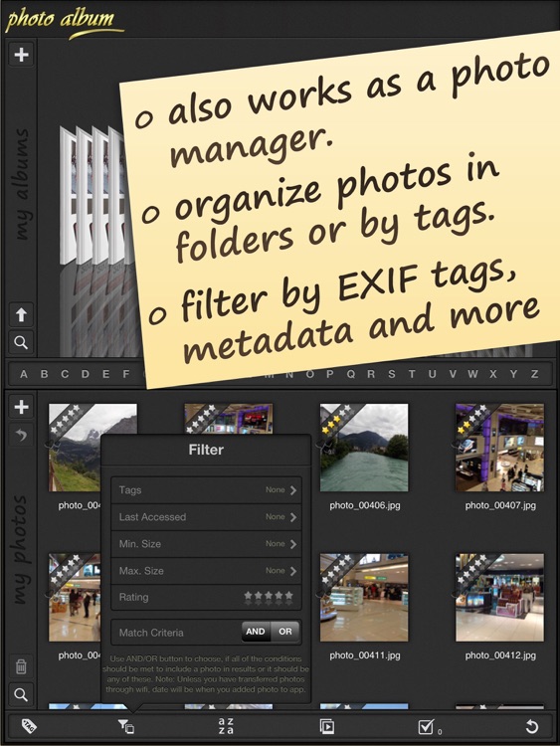Screen dimensions: 560x746
Task: Click the photo_00411.jpg file name
Action: [365, 655]
